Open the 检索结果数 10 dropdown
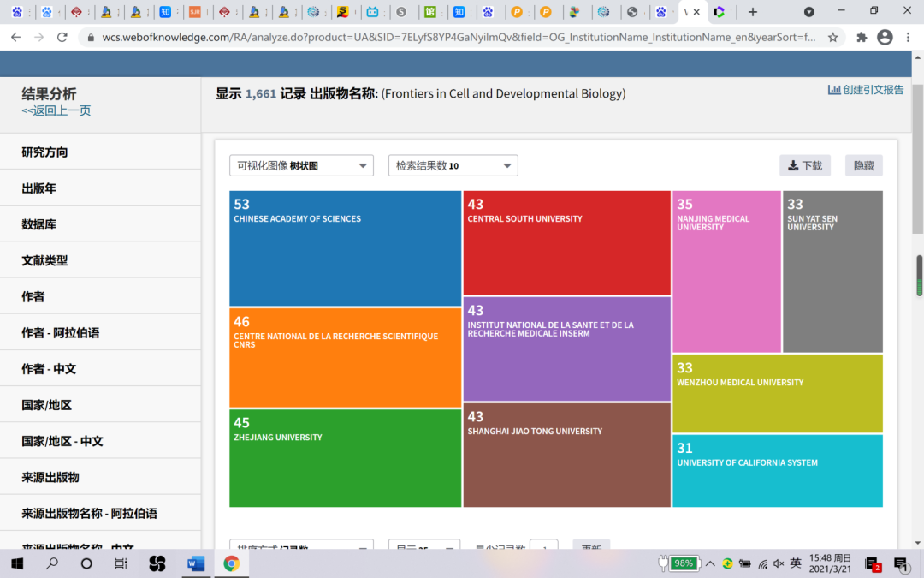Screen dimensions: 924x578 (453, 165)
